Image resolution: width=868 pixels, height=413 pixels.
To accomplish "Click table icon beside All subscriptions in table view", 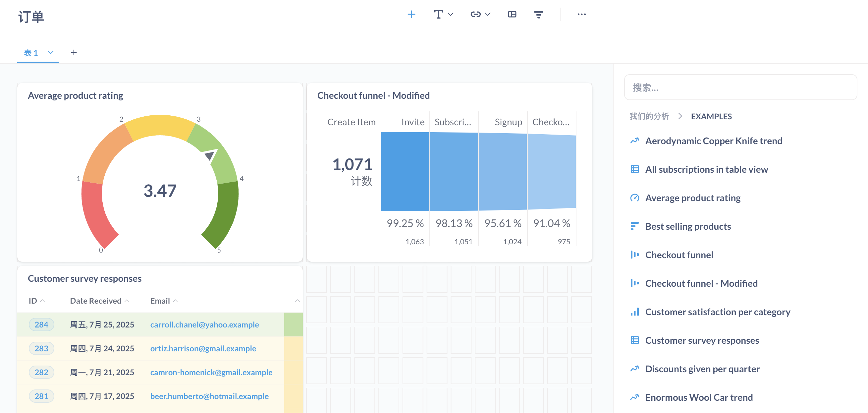I will (634, 169).
